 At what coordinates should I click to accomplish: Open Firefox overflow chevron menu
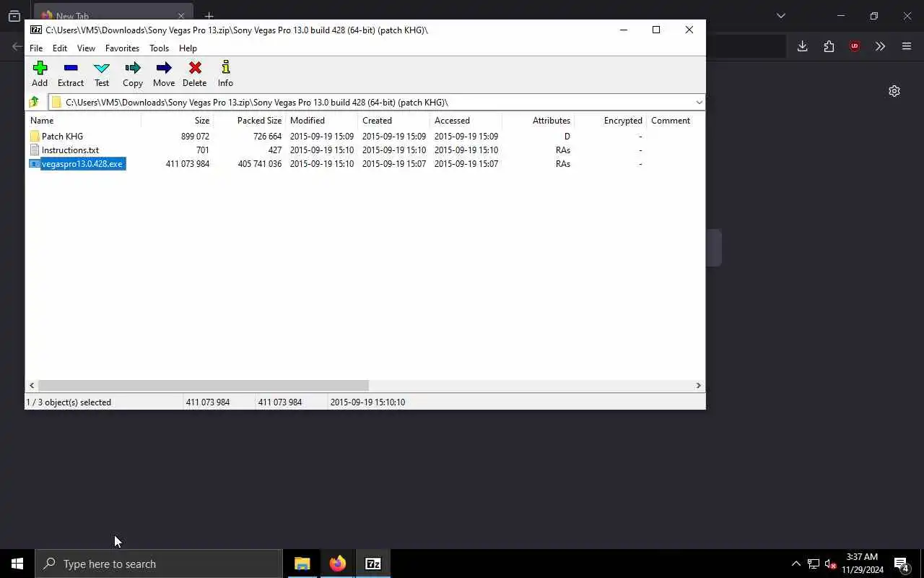click(x=880, y=46)
